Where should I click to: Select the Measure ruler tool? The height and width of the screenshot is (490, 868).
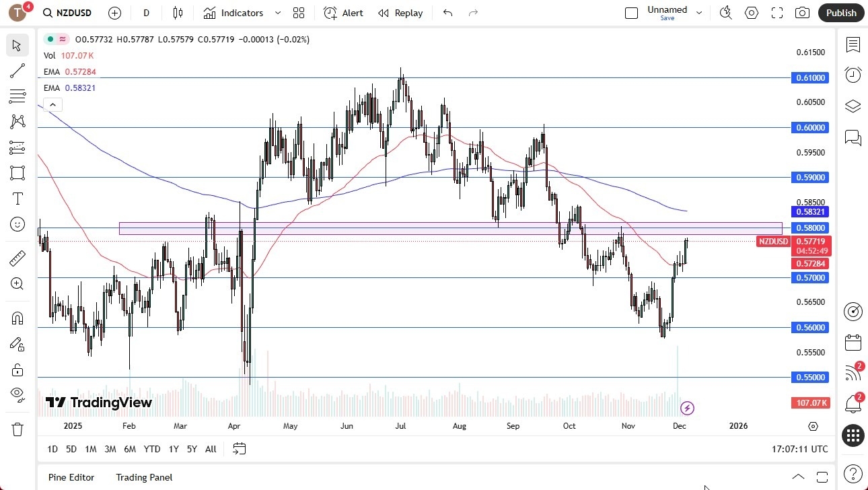(x=17, y=258)
